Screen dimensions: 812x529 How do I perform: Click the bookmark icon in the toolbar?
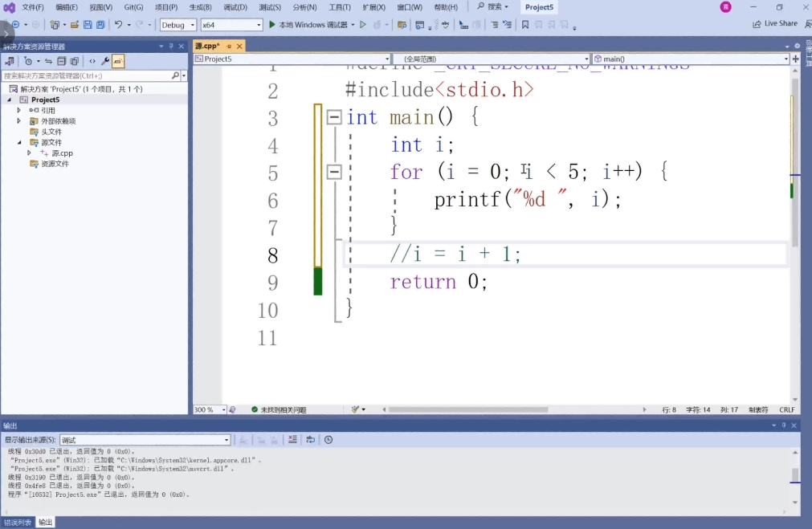[525, 24]
